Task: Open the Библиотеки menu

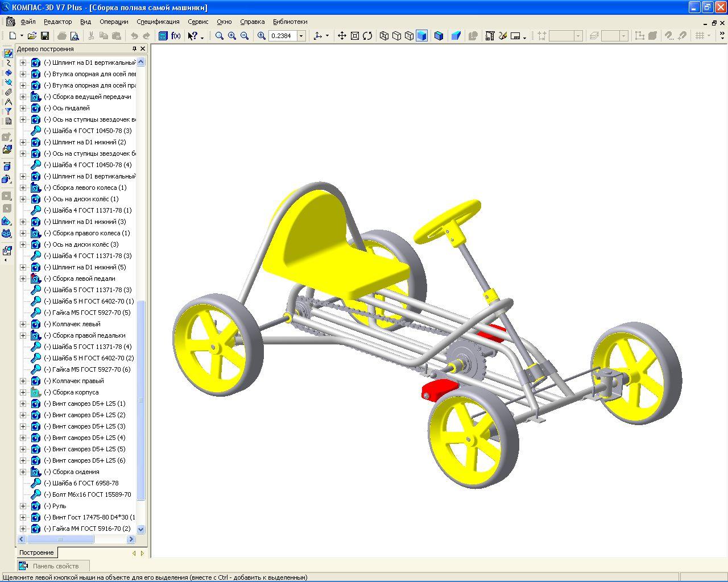Action: click(x=289, y=22)
